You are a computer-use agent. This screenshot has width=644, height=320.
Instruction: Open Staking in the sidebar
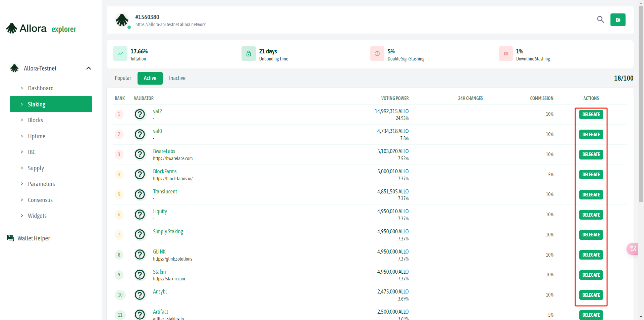pyautogui.click(x=51, y=104)
